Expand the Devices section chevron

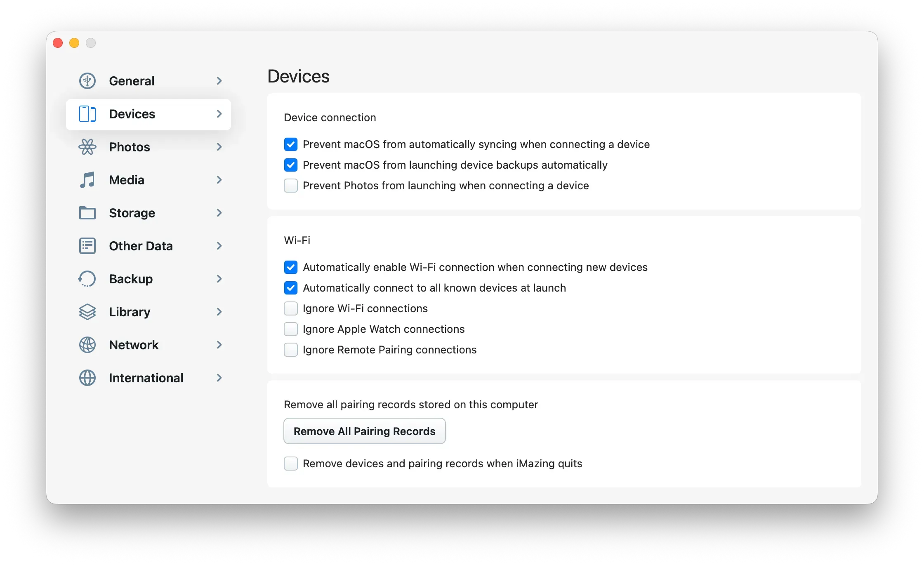[x=219, y=114]
